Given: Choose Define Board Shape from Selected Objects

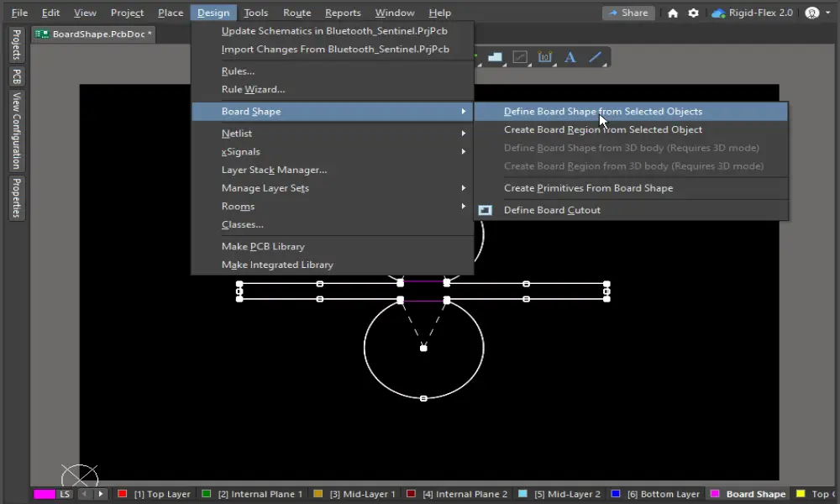Looking at the screenshot, I should click(602, 112).
